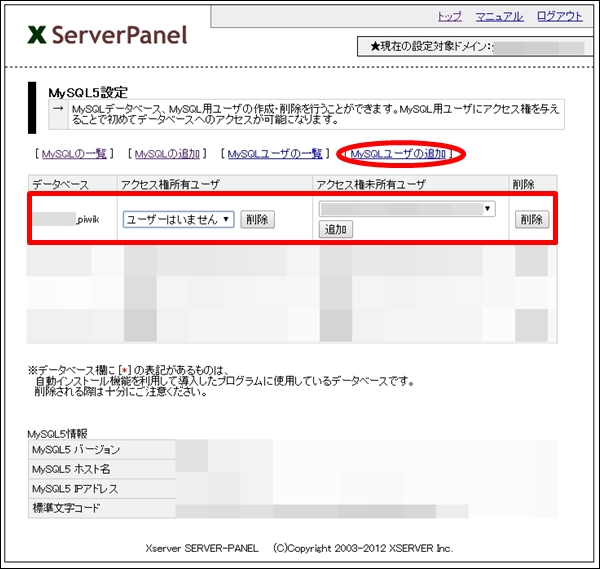Click the 現在の設定対象ドメイン label
This screenshot has width=600, height=569.
coord(430,47)
